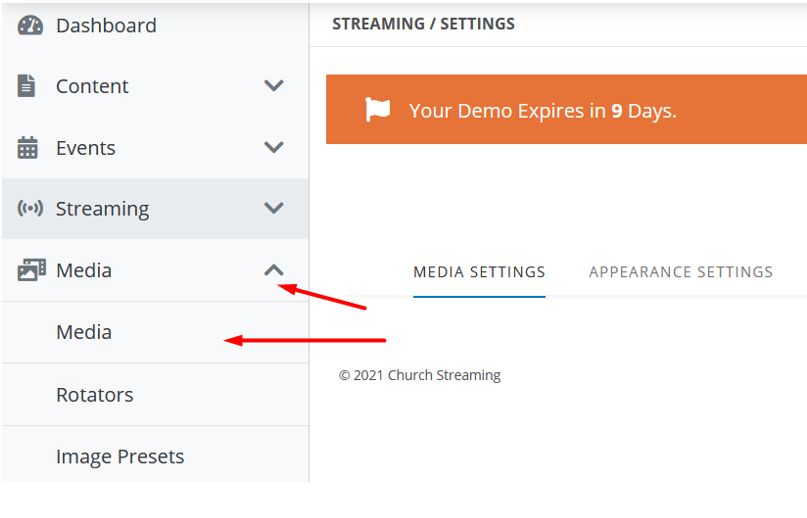
Task: Open the Media sub-item under Media
Action: click(84, 332)
